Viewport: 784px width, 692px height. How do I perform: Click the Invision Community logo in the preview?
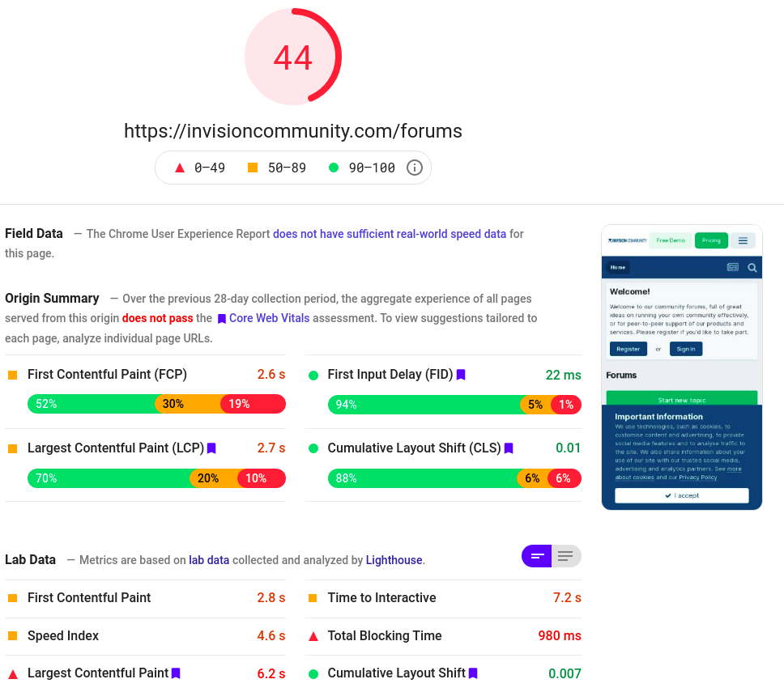click(628, 240)
